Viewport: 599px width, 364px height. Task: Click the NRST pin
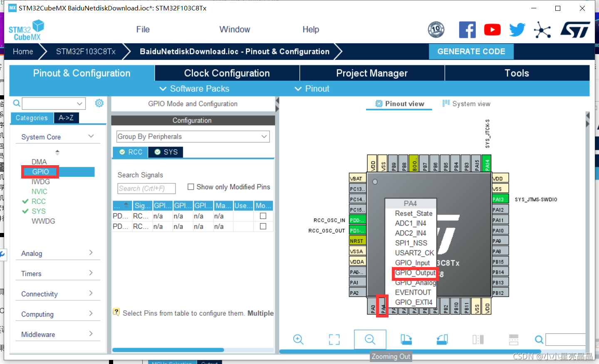(357, 241)
